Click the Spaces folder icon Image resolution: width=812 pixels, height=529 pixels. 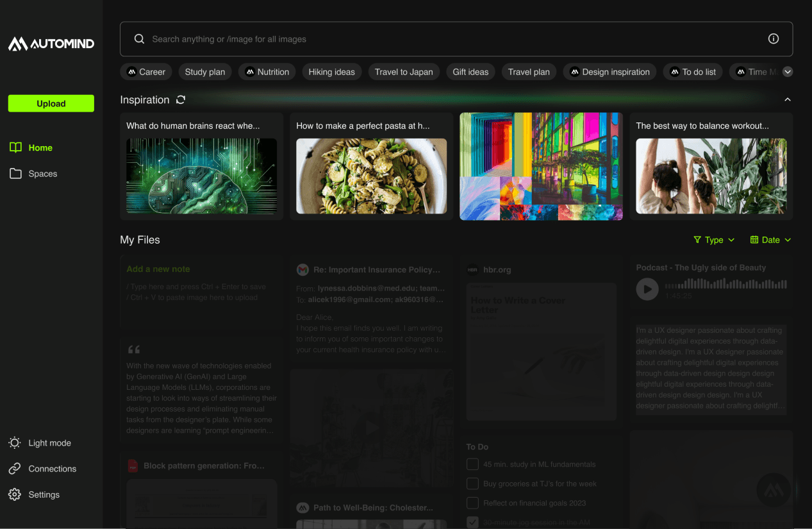pyautogui.click(x=15, y=174)
